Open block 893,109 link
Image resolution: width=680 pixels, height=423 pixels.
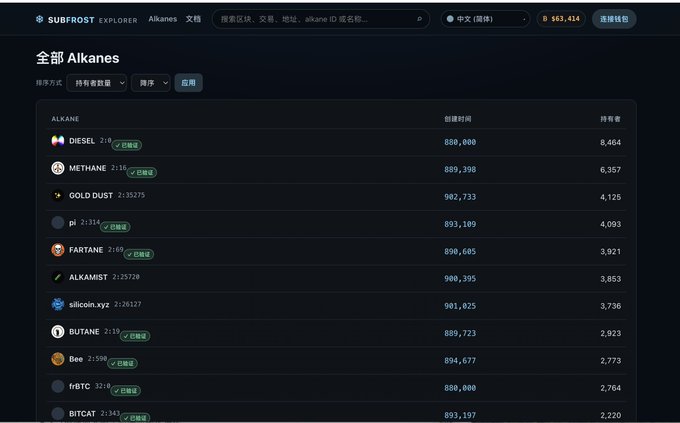point(460,224)
